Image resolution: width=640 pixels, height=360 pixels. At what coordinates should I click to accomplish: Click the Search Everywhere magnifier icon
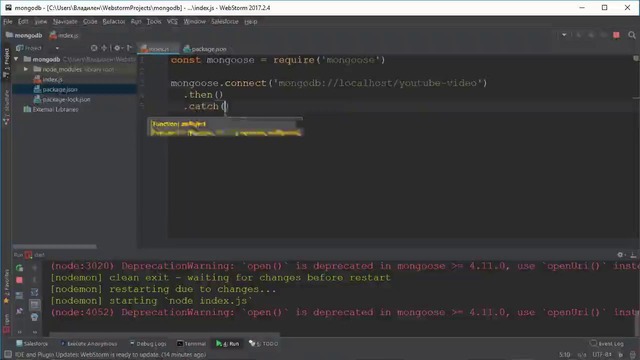[632, 35]
